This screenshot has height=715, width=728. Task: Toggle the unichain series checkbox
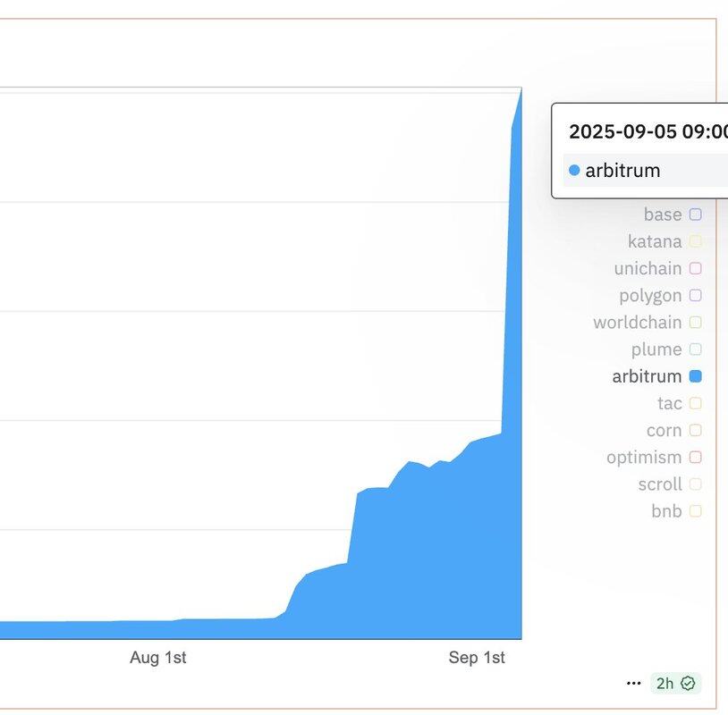695,268
